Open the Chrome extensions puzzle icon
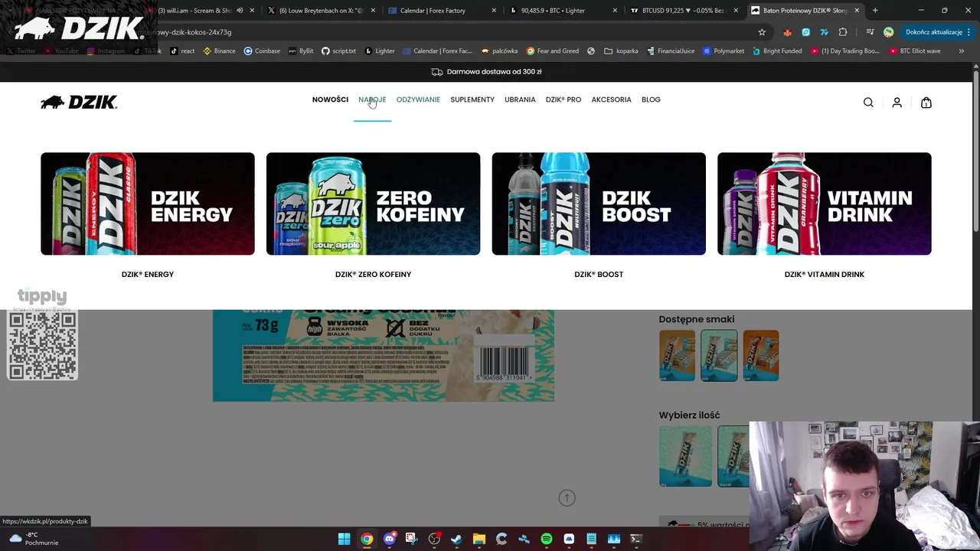 click(843, 32)
